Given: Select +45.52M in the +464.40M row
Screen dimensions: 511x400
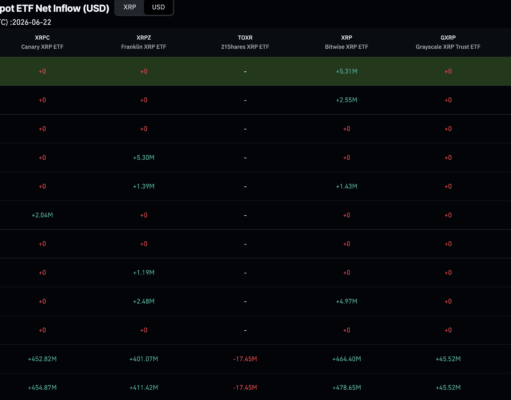Looking at the screenshot, I should [x=448, y=359].
